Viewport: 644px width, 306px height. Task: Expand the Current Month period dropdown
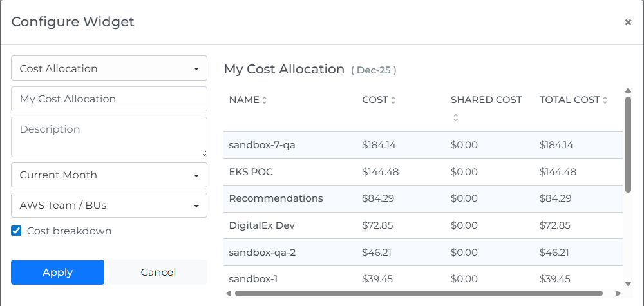tap(109, 175)
